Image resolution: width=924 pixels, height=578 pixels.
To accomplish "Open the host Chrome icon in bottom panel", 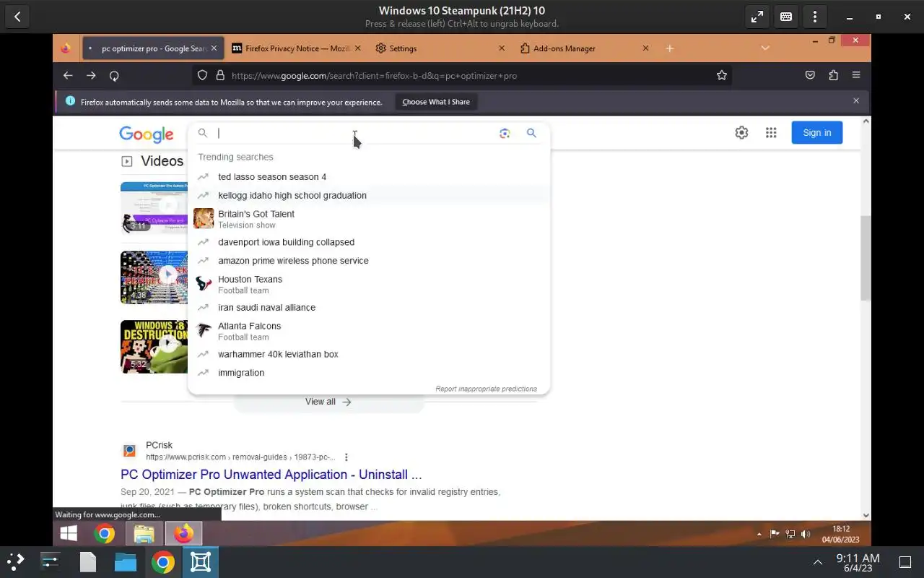I will (162, 562).
